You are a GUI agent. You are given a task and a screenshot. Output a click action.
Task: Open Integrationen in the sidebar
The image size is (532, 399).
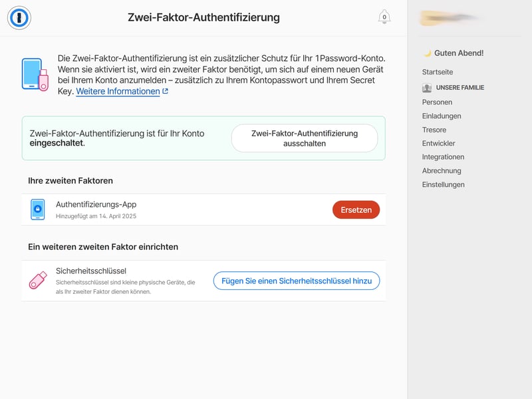(x=443, y=157)
